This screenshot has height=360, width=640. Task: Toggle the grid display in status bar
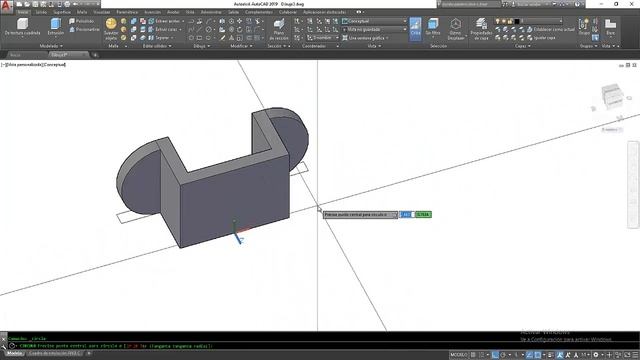pyautogui.click(x=473, y=355)
